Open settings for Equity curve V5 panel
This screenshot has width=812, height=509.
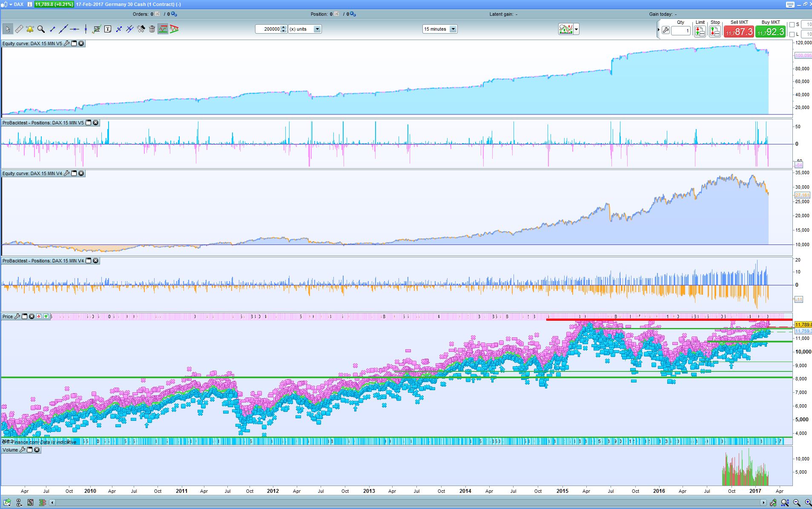(x=66, y=43)
